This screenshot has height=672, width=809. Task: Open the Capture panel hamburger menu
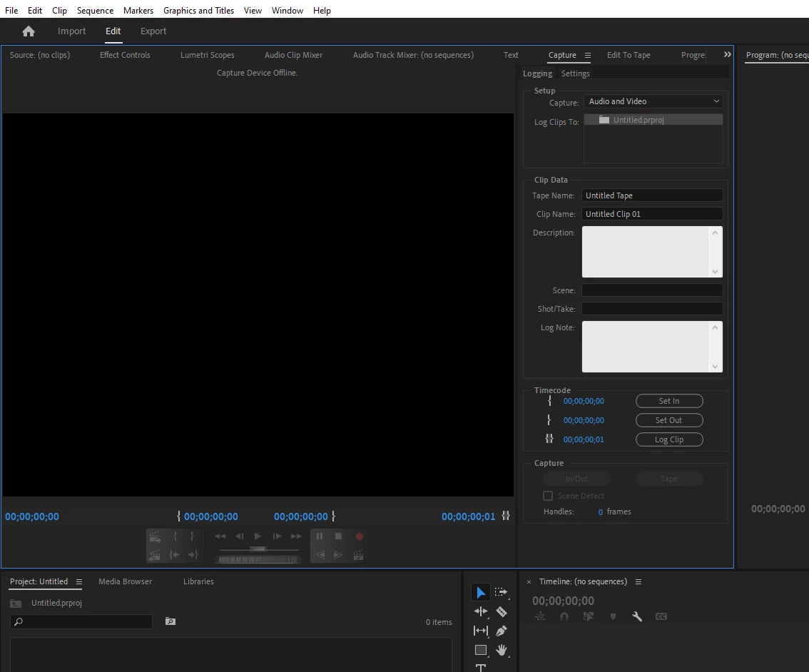pos(587,55)
